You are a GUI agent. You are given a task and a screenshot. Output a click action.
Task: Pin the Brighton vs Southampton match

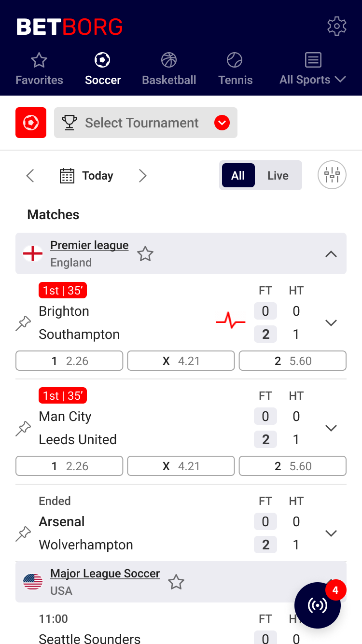(x=23, y=323)
